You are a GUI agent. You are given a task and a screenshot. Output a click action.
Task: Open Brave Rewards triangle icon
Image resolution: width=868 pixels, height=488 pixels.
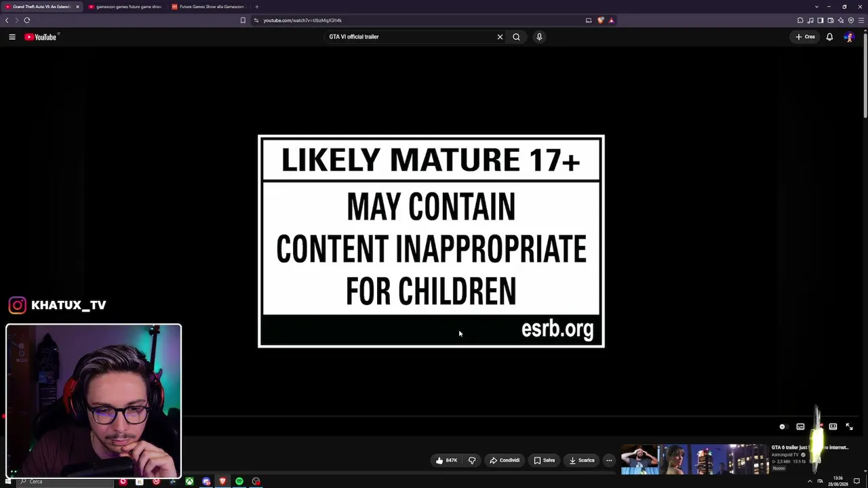point(611,20)
